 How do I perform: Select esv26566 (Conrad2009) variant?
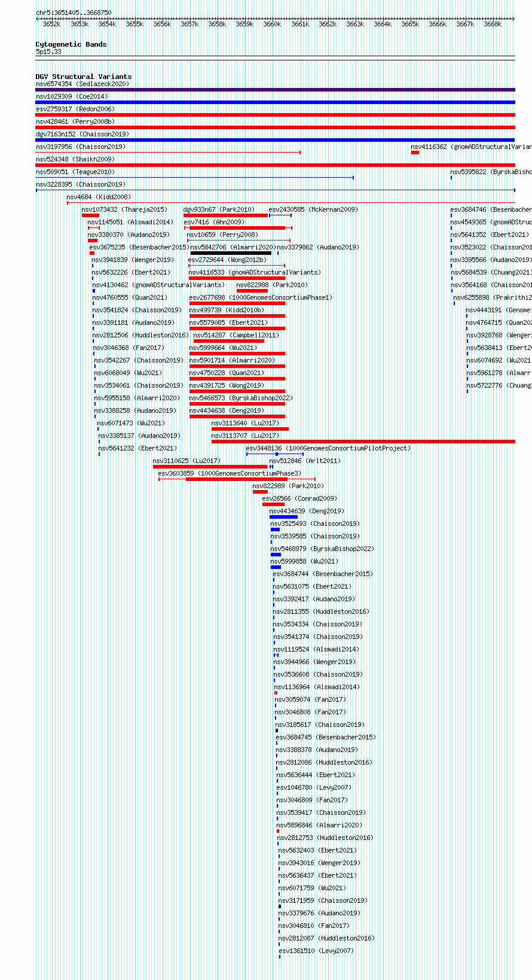299,498
